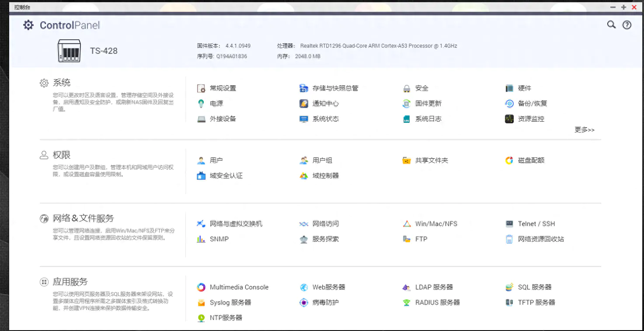Open the 系统状态 system status icon
This screenshot has width=644, height=331.
[304, 119]
